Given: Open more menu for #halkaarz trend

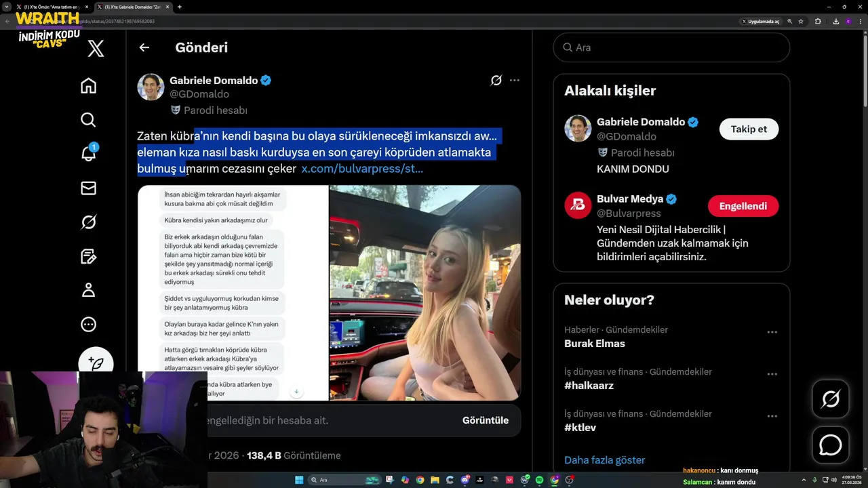Looking at the screenshot, I should [x=772, y=374].
